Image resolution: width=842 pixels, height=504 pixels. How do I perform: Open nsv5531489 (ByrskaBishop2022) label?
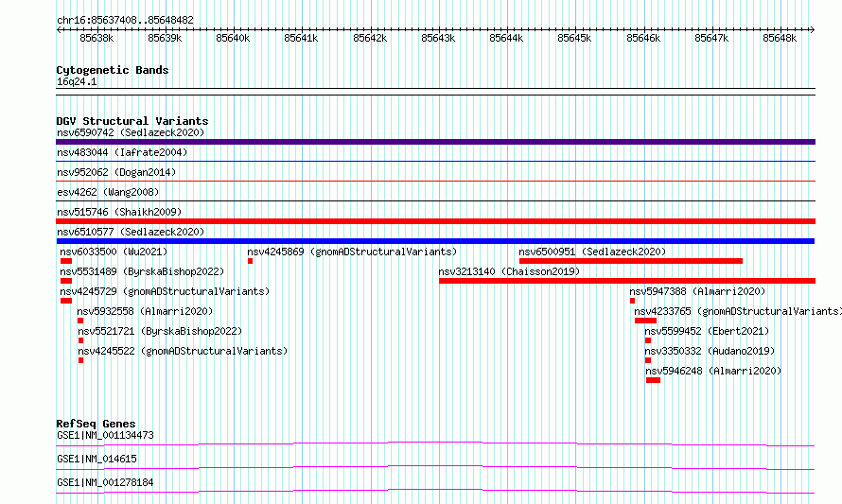(x=142, y=271)
